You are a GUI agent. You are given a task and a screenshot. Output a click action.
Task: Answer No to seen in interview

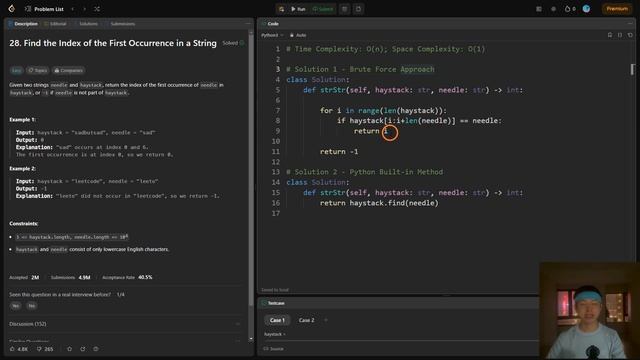click(x=31, y=306)
